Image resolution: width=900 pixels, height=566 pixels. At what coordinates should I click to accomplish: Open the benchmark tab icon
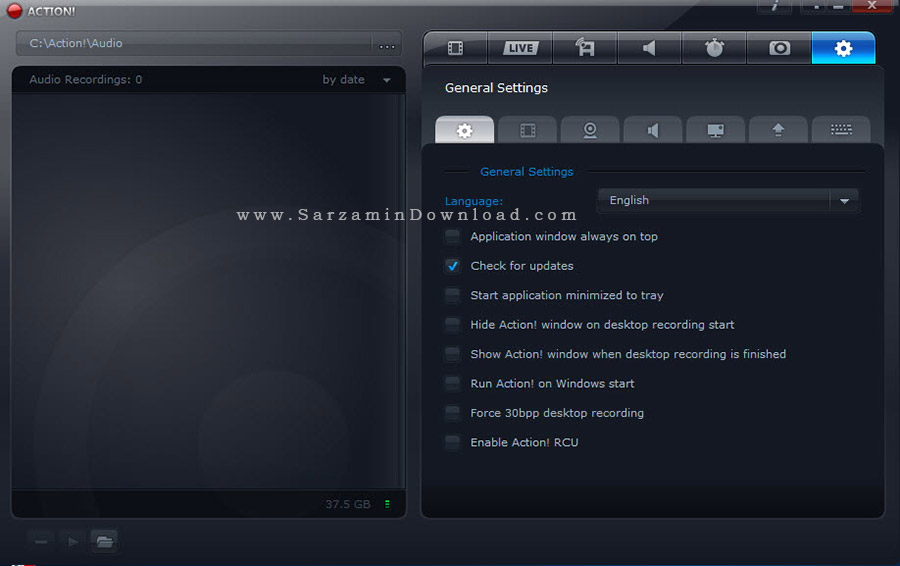(585, 48)
